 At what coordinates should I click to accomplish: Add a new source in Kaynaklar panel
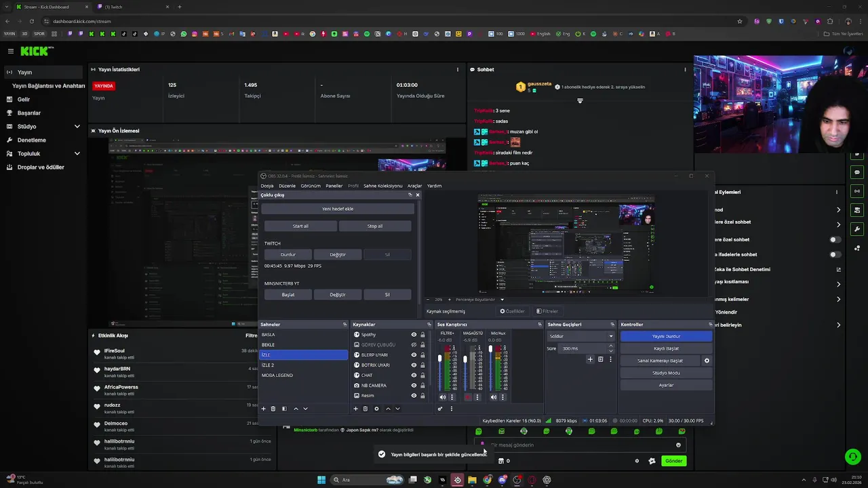tap(355, 409)
